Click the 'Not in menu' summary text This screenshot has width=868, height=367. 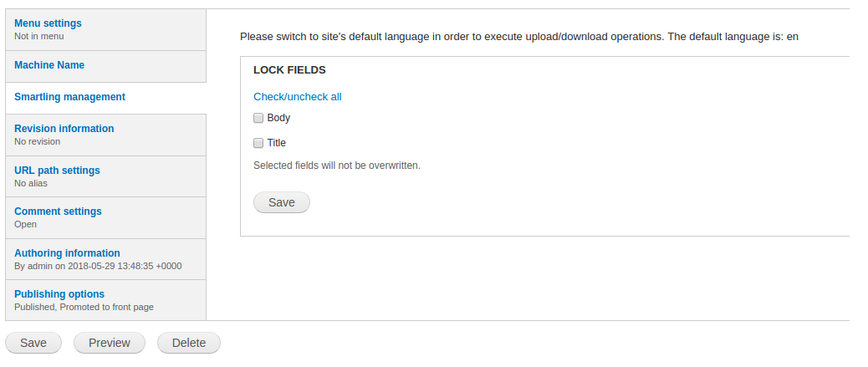point(39,36)
